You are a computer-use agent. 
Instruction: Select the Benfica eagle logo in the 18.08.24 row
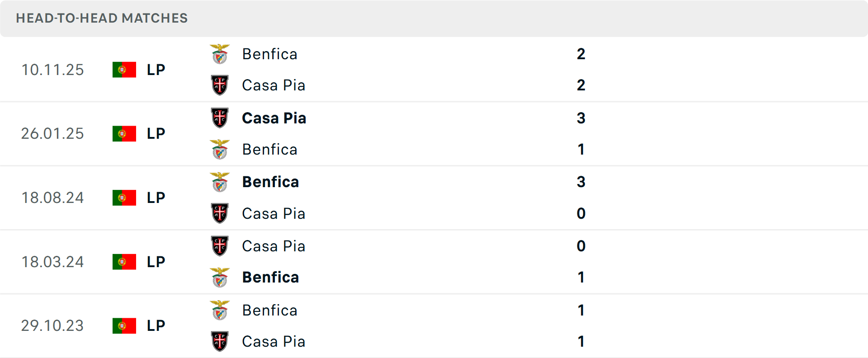220,182
